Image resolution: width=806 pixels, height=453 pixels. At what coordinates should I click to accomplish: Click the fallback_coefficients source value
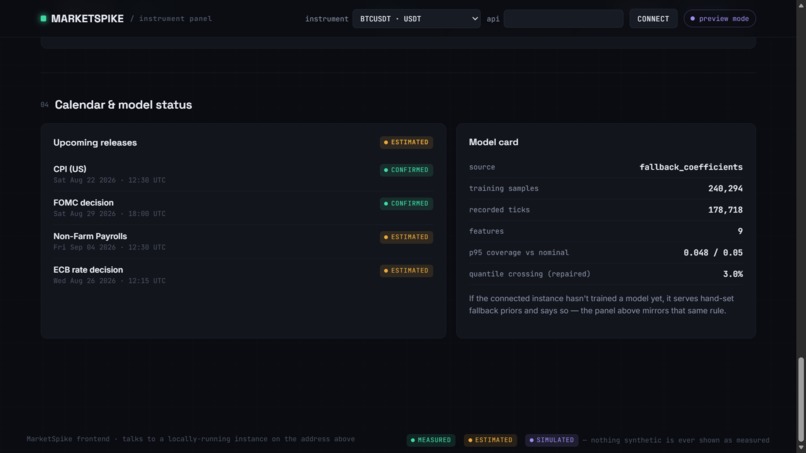coord(691,167)
